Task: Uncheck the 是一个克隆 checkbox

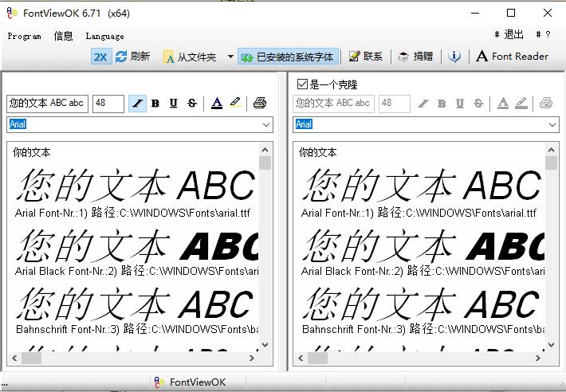Action: [302, 84]
